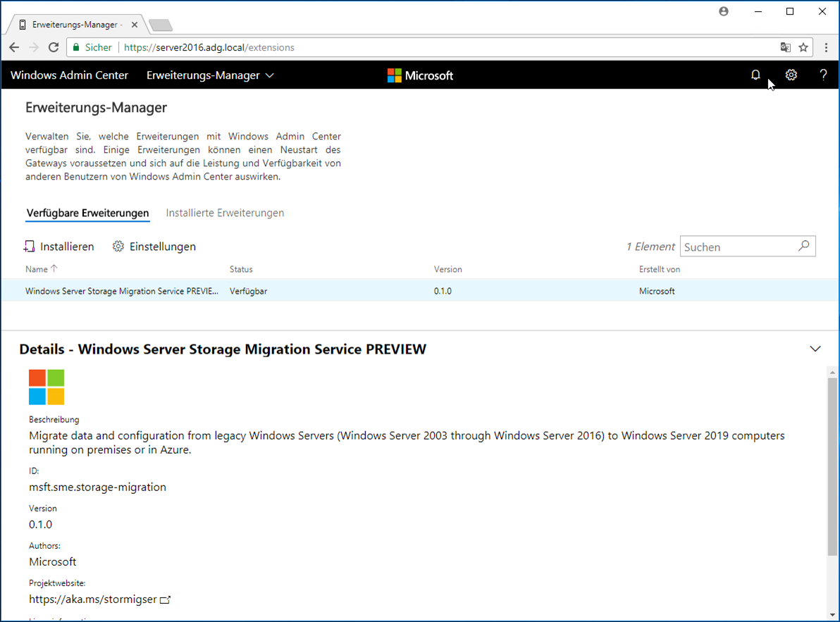Click the Microsoft extension logo thumbnail
Viewport: 840px width, 622px height.
[47, 387]
